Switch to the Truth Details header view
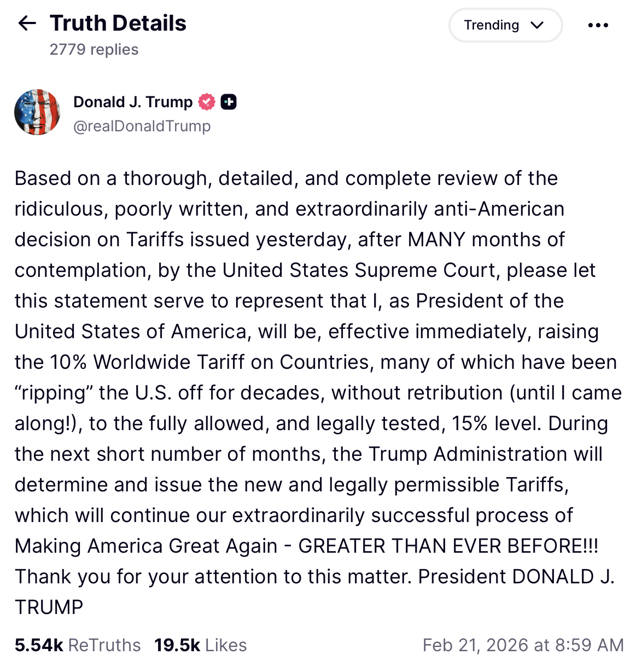 tap(118, 23)
